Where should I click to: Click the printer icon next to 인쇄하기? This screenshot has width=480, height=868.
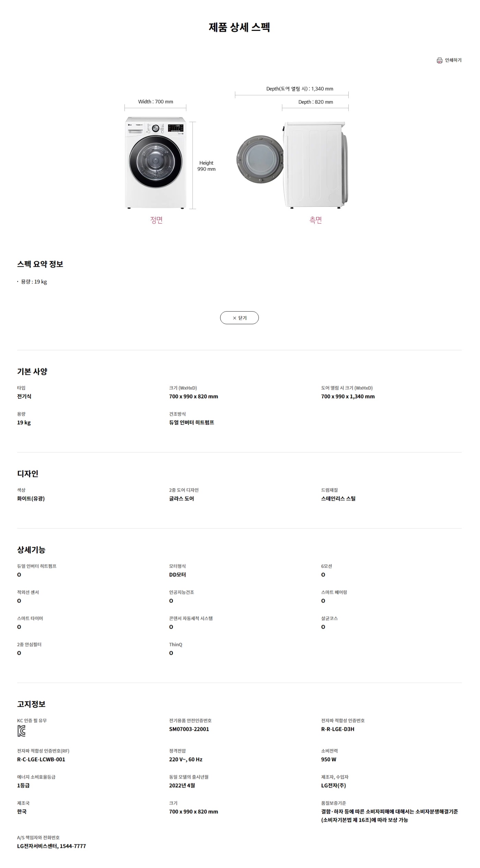click(x=439, y=60)
